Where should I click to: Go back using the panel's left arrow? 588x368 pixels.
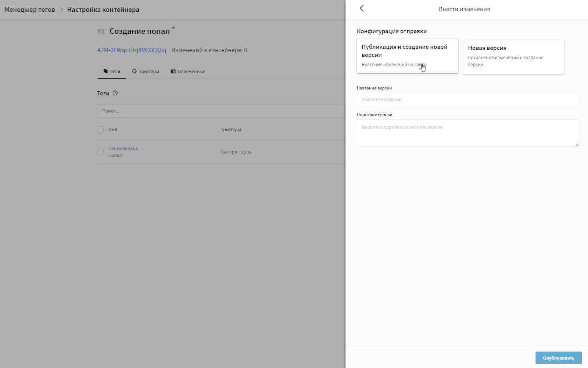(x=362, y=8)
